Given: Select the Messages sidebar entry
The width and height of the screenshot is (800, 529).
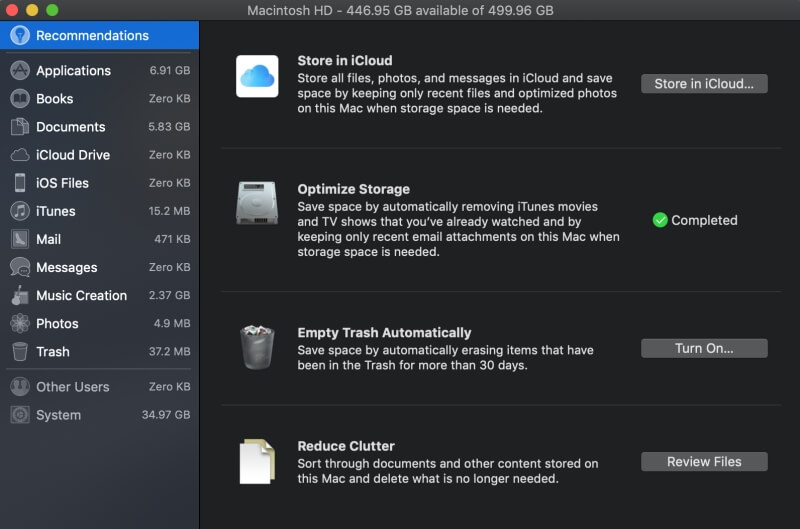Looking at the screenshot, I should click(x=66, y=267).
